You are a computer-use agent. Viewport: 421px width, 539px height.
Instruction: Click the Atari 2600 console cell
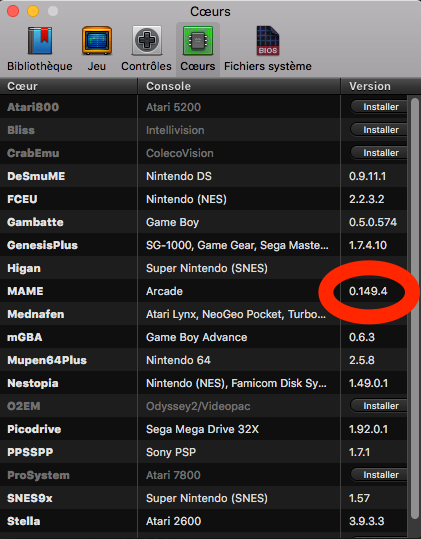173,521
